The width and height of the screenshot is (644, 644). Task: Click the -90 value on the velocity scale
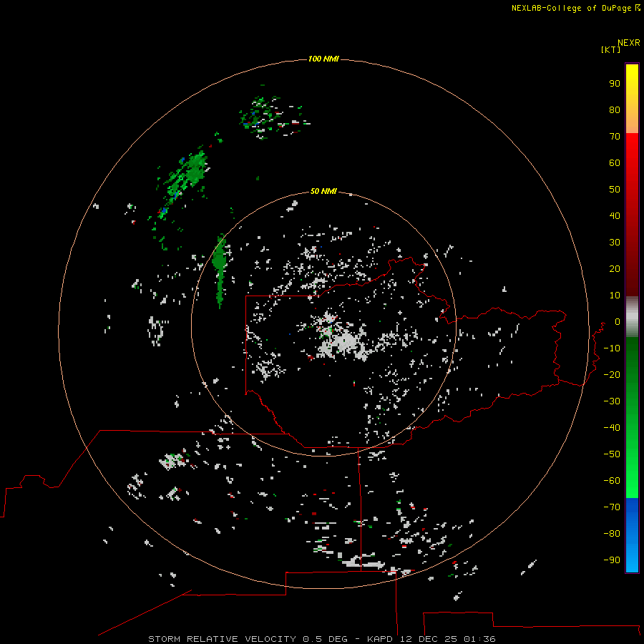(x=612, y=560)
